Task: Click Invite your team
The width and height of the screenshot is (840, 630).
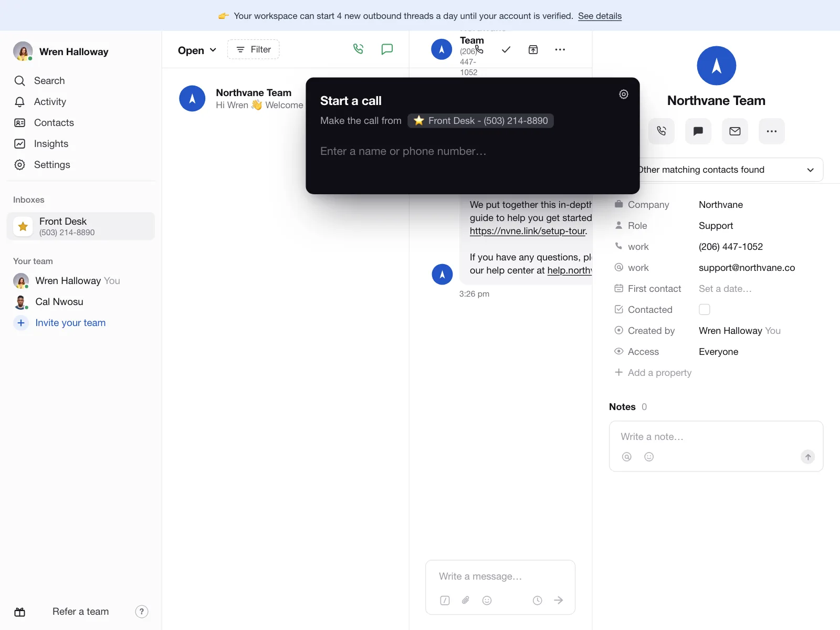Action: (x=70, y=323)
